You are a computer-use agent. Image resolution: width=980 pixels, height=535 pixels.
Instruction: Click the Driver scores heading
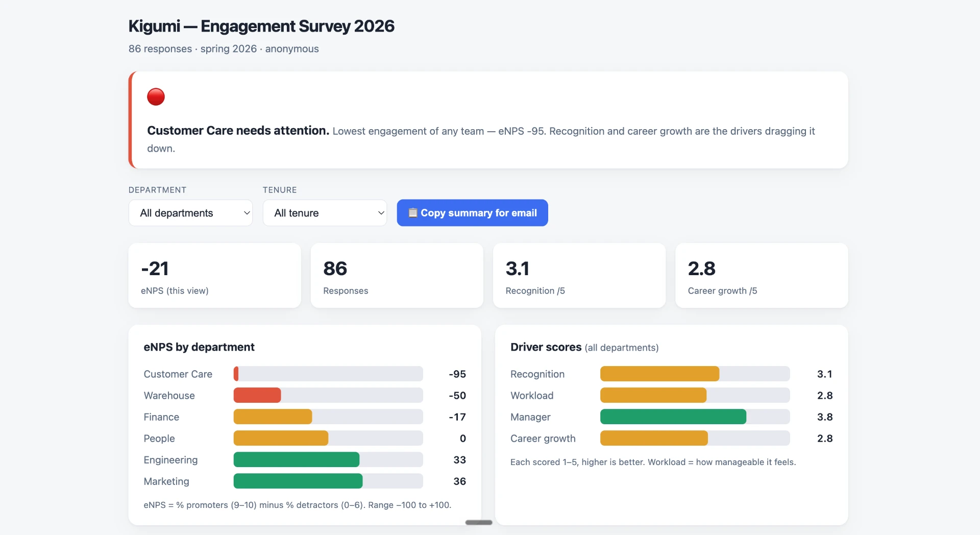546,347
